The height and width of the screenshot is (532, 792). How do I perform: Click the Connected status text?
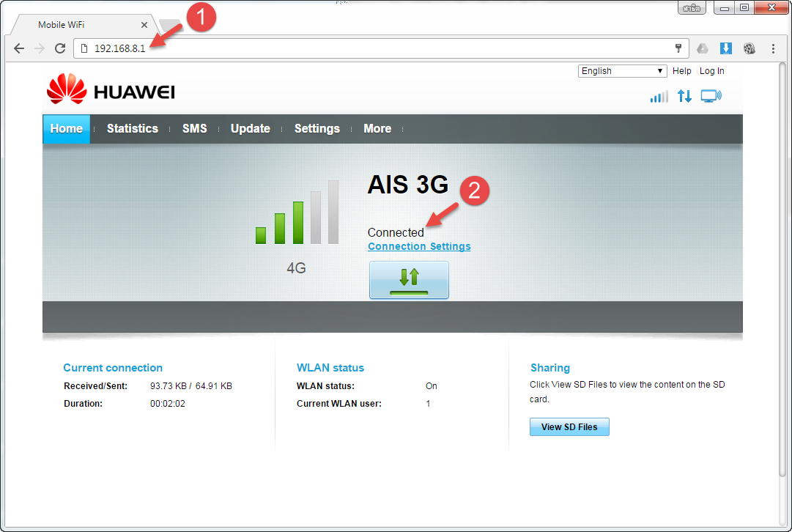tap(396, 232)
